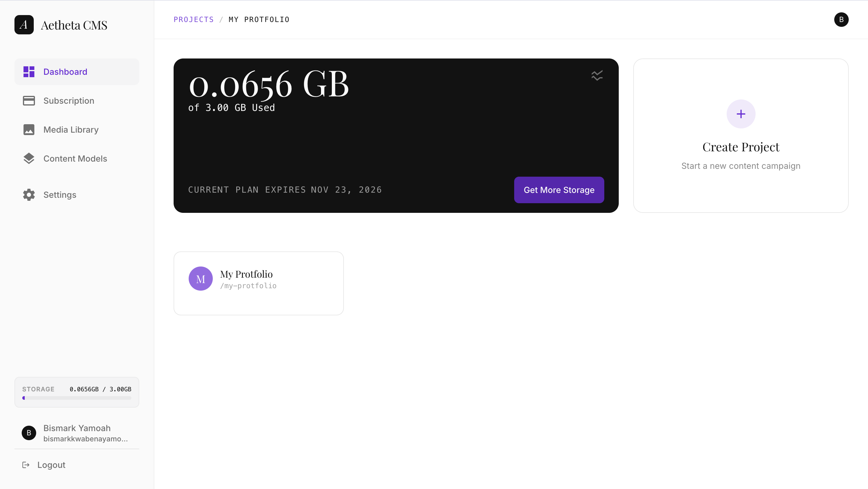Open Settings using the gear icon

pyautogui.click(x=29, y=194)
